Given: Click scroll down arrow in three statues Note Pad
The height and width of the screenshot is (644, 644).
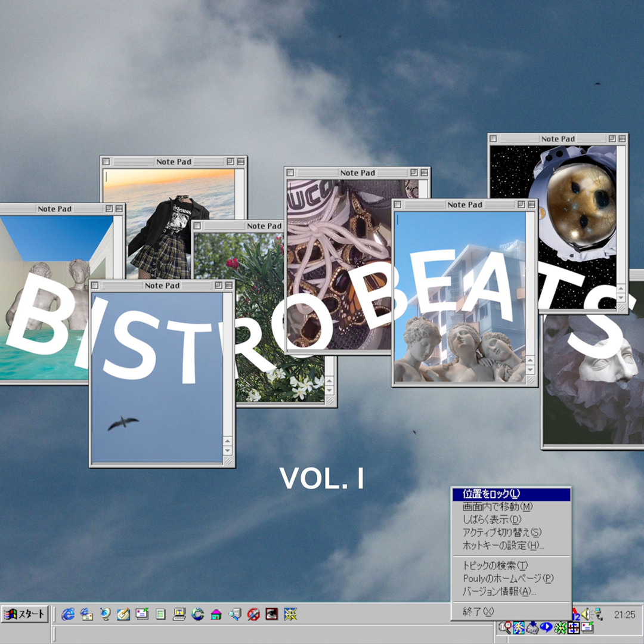Looking at the screenshot, I should pos(531,370).
